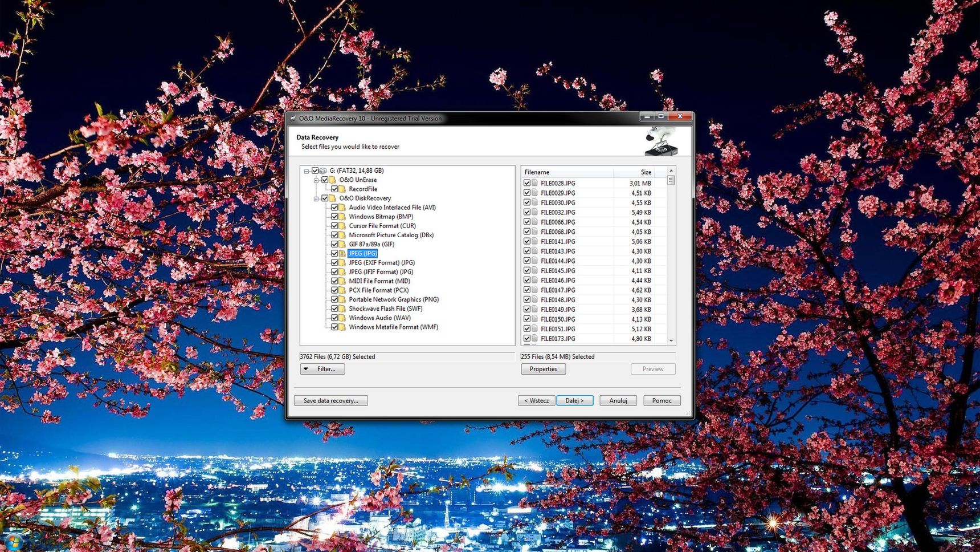Open the Windows Start button
The height and width of the screenshot is (552, 980).
click(13, 542)
